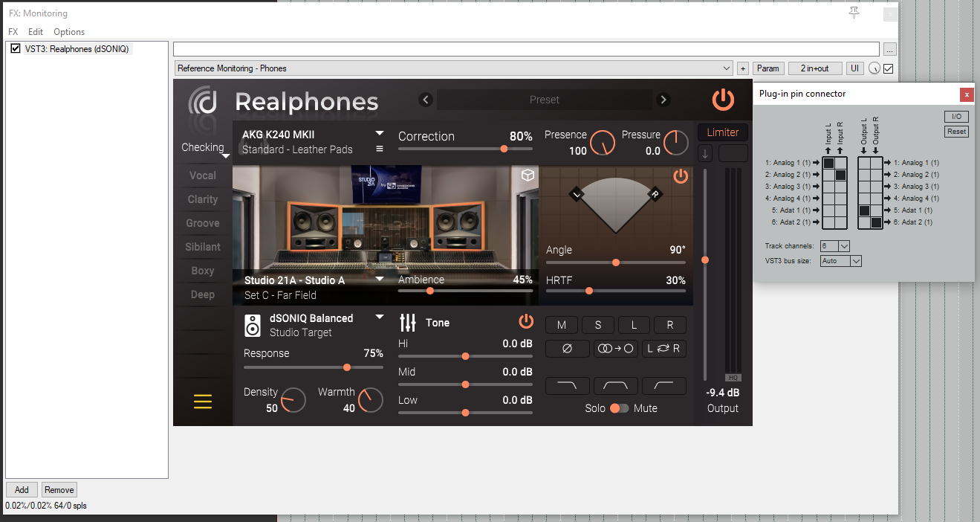The image size is (980, 522).
Task: Go to previous preset arrow
Action: pyautogui.click(x=426, y=100)
